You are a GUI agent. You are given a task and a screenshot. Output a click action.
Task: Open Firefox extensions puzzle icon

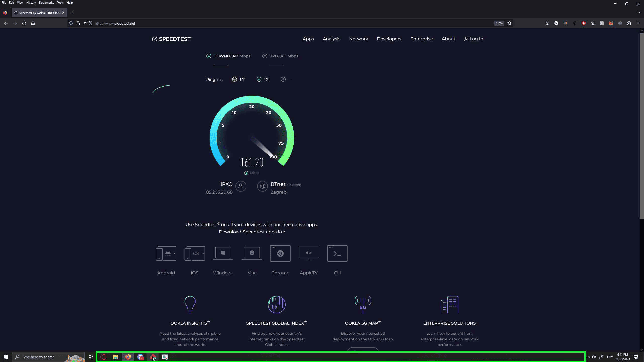point(629,23)
